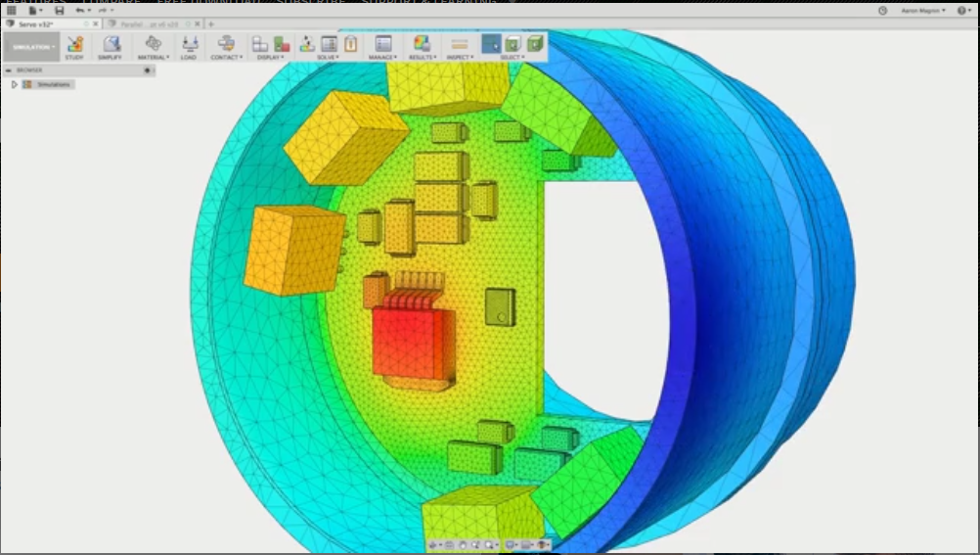Click the Undo arrow
980x555 pixels.
pos(80,10)
